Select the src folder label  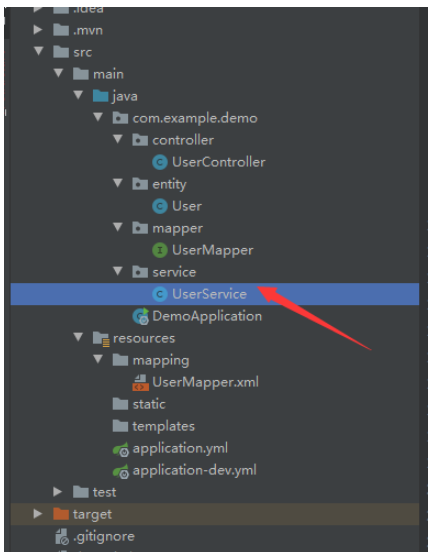(x=82, y=52)
